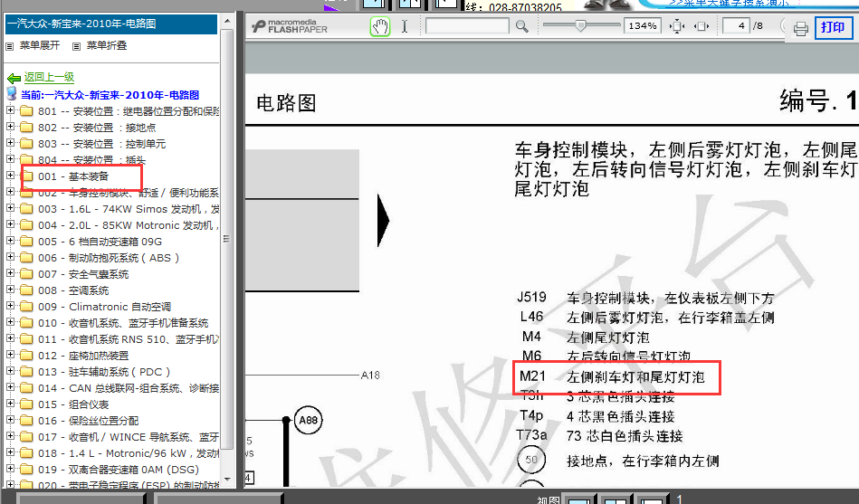Click the printer icon
Image resolution: width=859 pixels, height=504 pixels.
coord(800,28)
